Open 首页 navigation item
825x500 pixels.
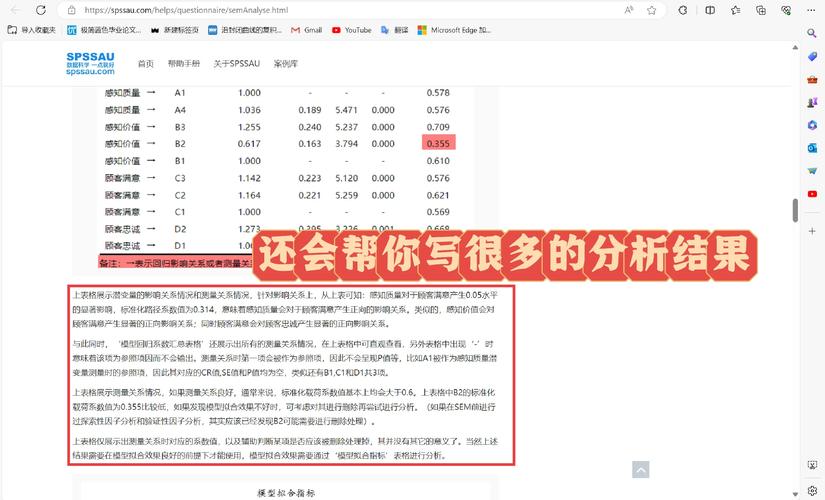click(145, 64)
